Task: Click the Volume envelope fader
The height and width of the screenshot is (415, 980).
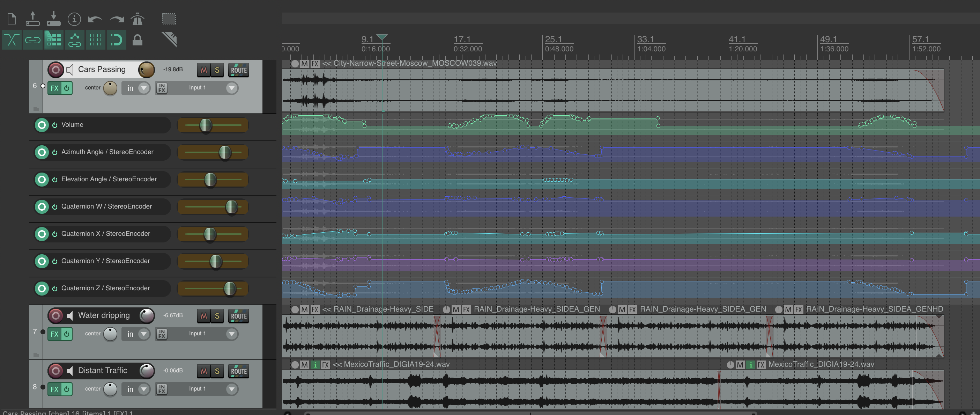Action: [x=206, y=125]
